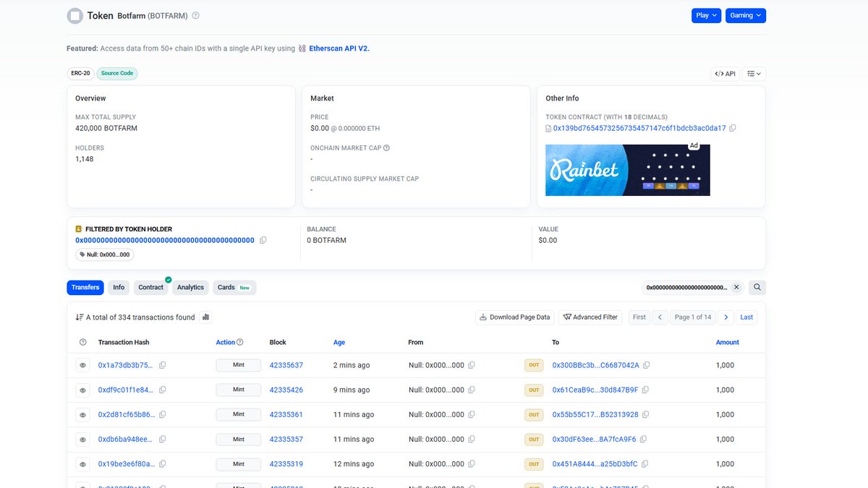Jump to the First page
868x488 pixels.
[x=639, y=317]
